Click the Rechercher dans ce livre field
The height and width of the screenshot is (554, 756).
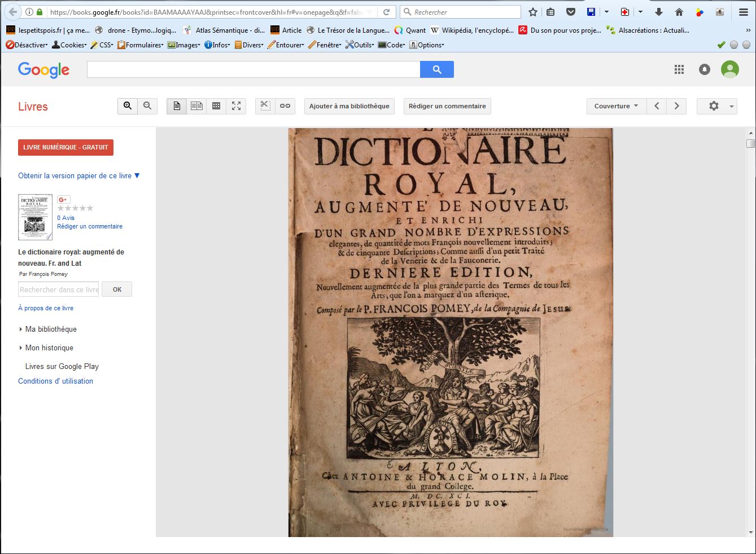pos(59,289)
